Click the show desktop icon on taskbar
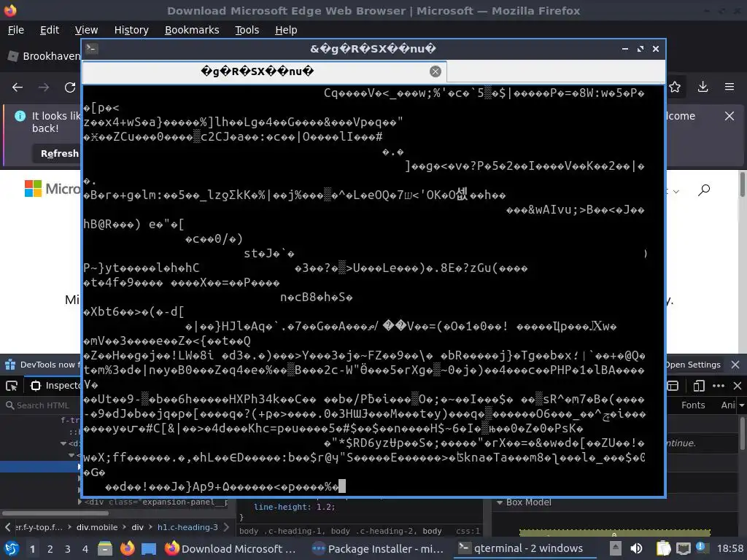747x560 pixels. point(149,548)
